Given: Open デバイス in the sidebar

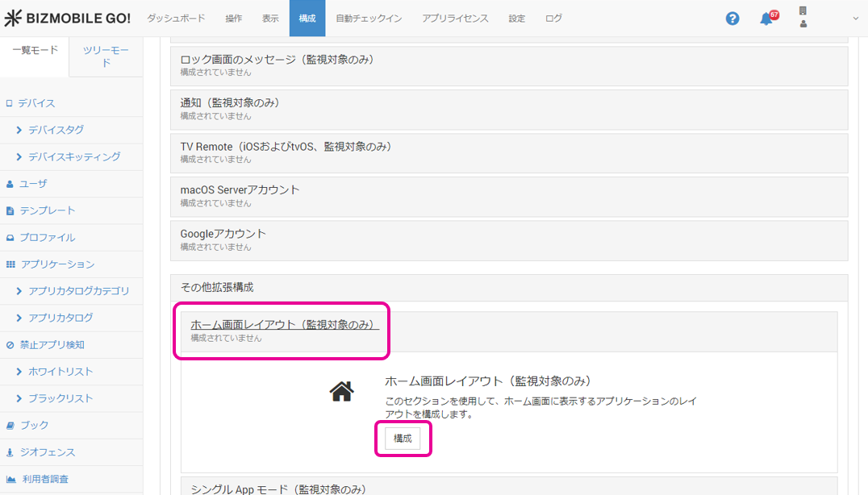Looking at the screenshot, I should tap(36, 103).
